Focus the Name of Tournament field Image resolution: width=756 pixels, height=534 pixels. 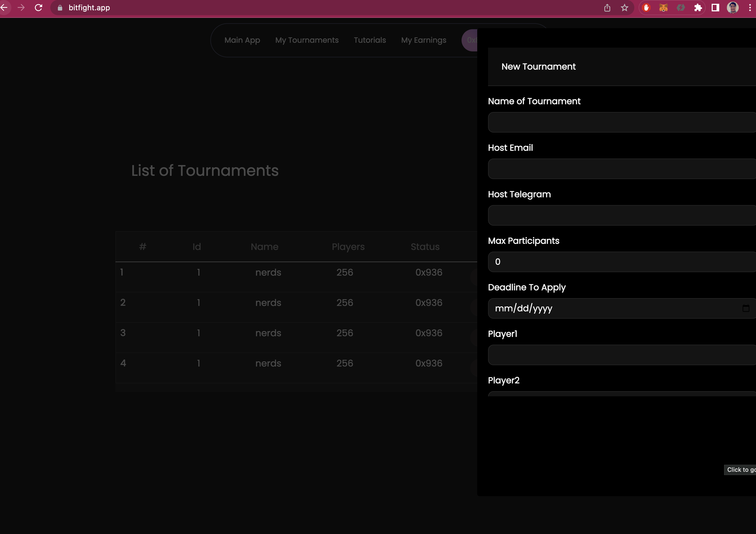point(621,122)
